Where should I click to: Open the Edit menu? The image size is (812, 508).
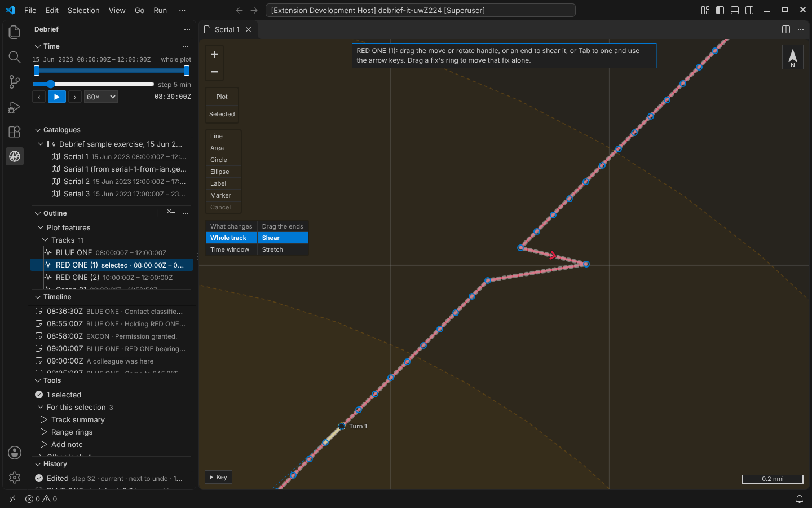52,10
